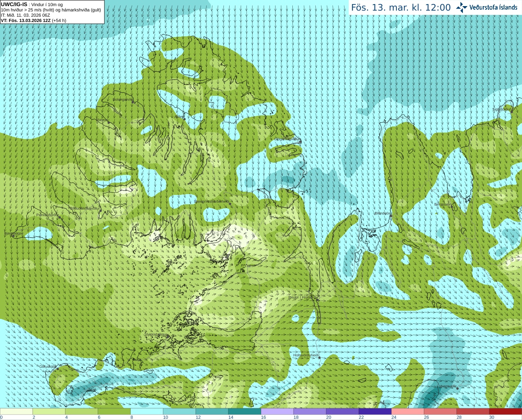Click the 'VT: Fös. 13.03.2026 12Z' valid time line

pyautogui.click(x=26, y=20)
